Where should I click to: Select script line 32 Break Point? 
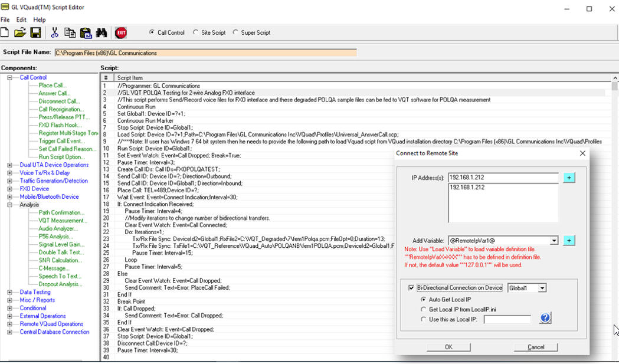tap(131, 301)
